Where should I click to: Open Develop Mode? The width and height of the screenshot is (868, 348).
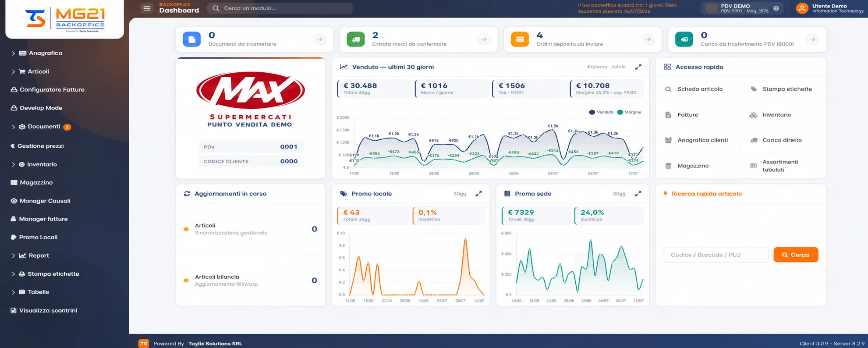tap(36, 108)
